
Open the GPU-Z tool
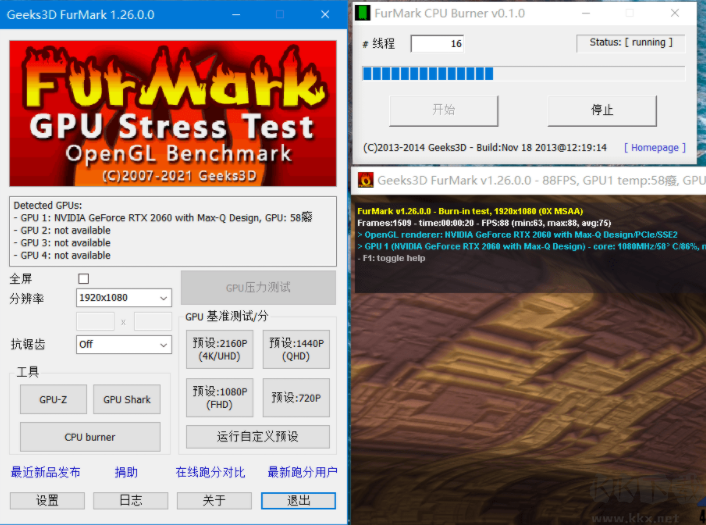pos(53,399)
